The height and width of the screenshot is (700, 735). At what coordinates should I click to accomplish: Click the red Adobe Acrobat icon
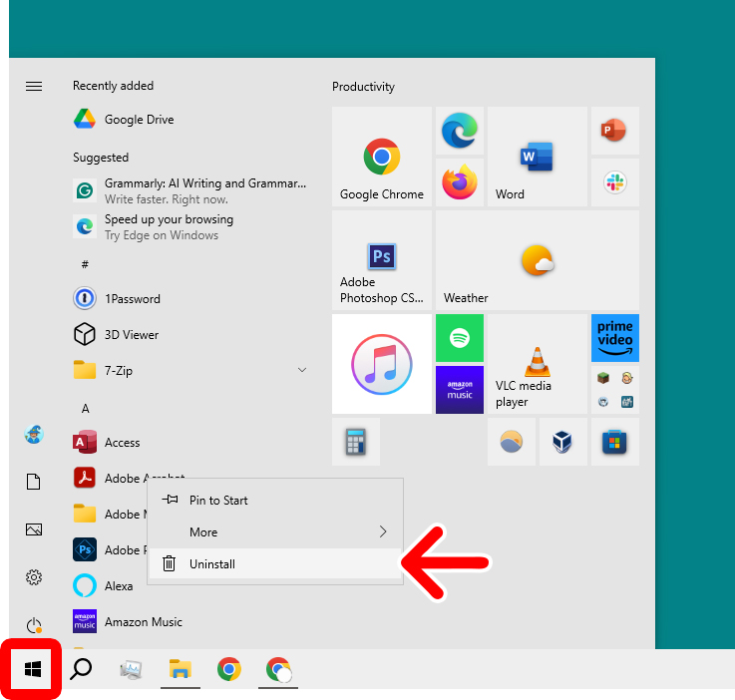[85, 478]
